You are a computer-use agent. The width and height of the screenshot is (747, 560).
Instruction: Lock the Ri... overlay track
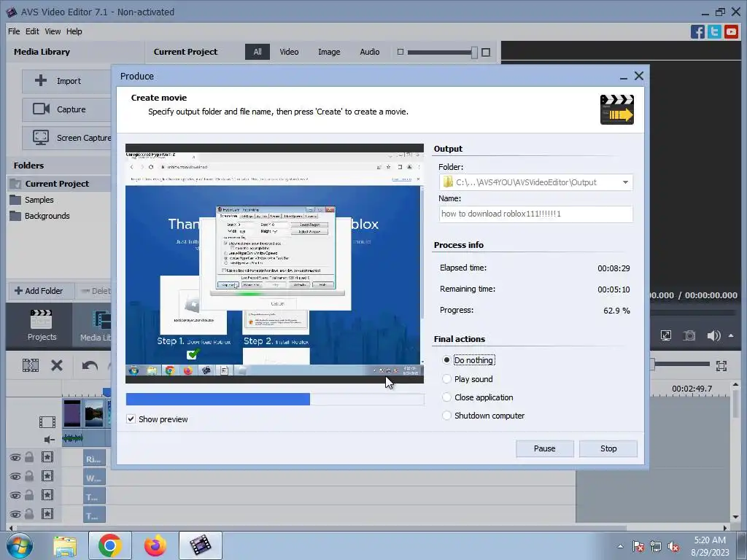[29, 458]
